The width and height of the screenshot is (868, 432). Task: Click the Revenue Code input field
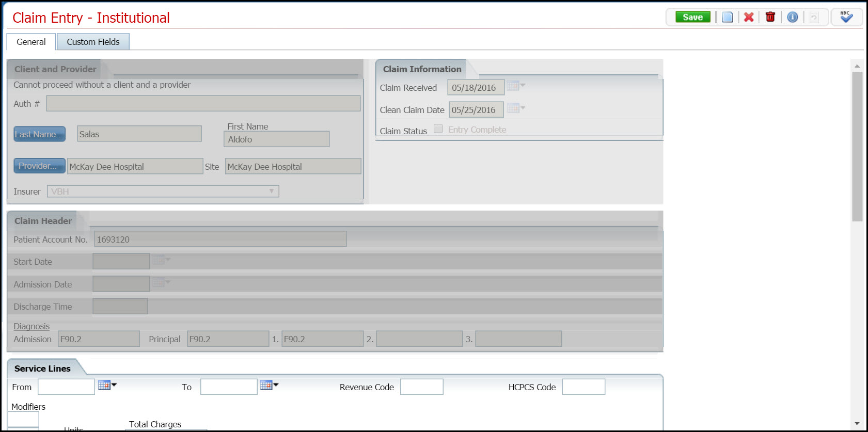pos(421,387)
